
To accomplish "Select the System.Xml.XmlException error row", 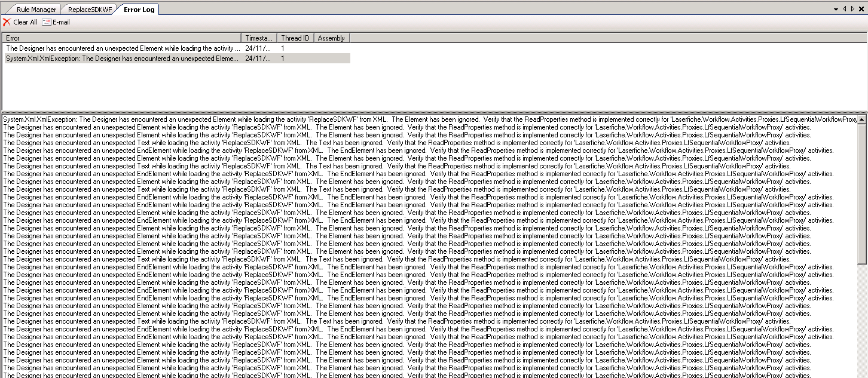I will coord(123,58).
